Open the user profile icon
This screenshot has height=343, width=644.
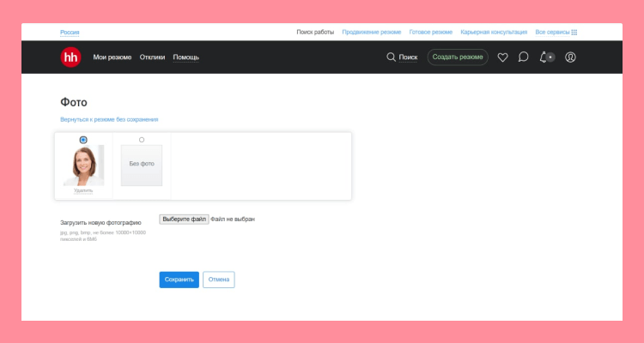point(570,57)
